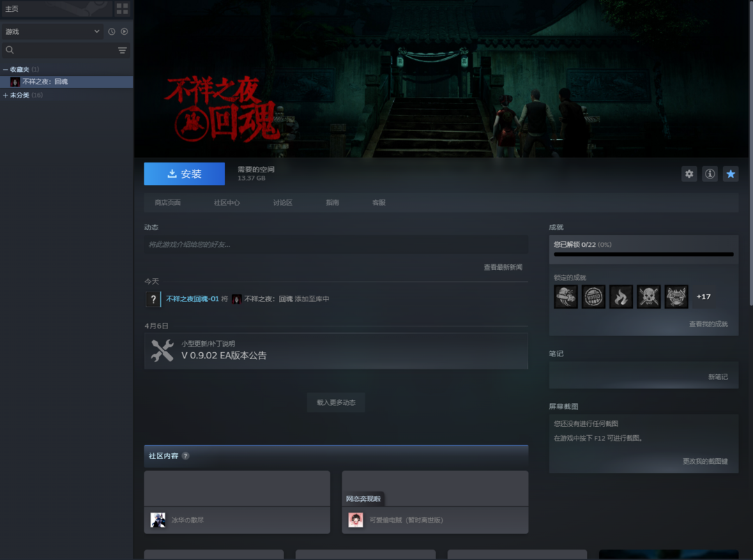The height and width of the screenshot is (560, 753).
Task: Click the 4月6日 date label
Action: [x=157, y=326]
